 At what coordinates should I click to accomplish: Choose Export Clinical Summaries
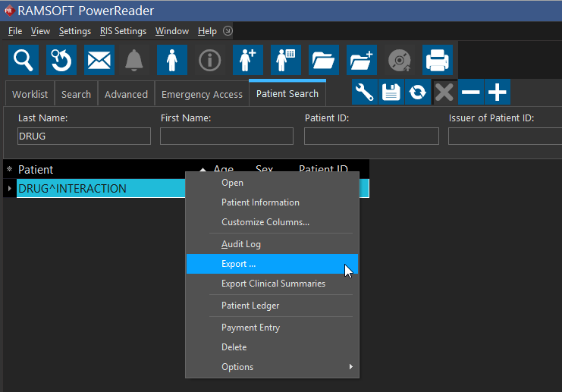(272, 284)
